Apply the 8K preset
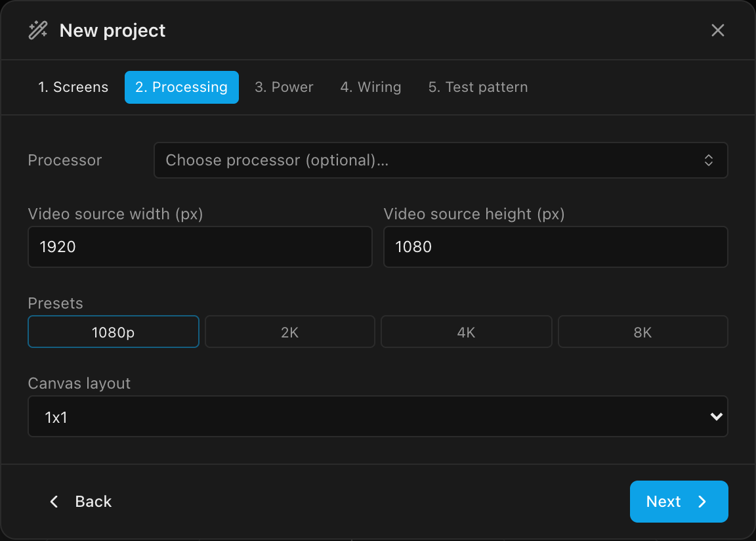The height and width of the screenshot is (541, 756). [642, 332]
